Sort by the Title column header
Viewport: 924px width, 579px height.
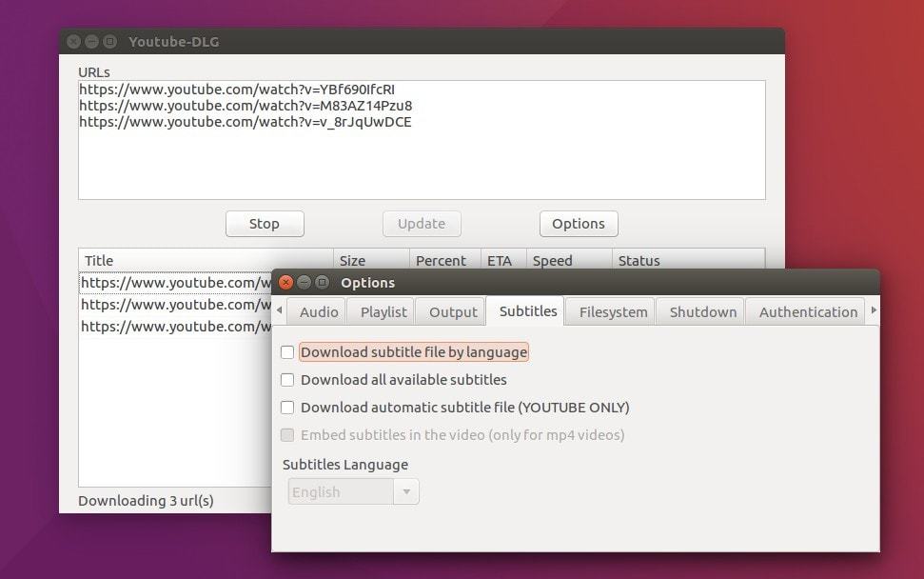206,260
